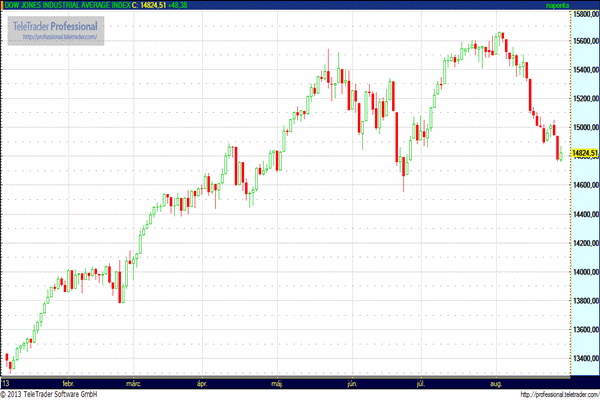Click the febr. label on time axis
600x400 pixels.
click(69, 382)
